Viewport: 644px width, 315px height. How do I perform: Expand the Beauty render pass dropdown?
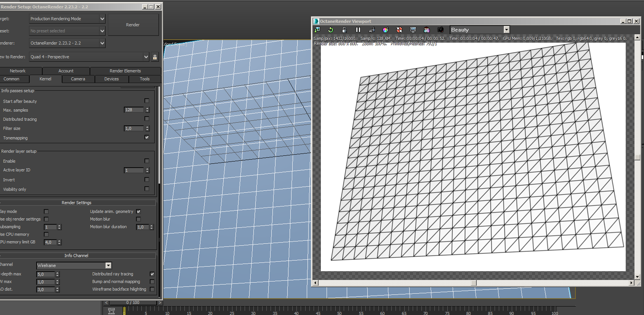(x=506, y=30)
